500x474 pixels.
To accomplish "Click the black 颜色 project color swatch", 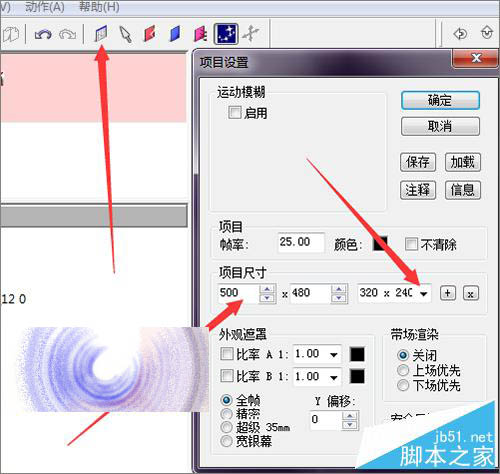I will pyautogui.click(x=380, y=243).
